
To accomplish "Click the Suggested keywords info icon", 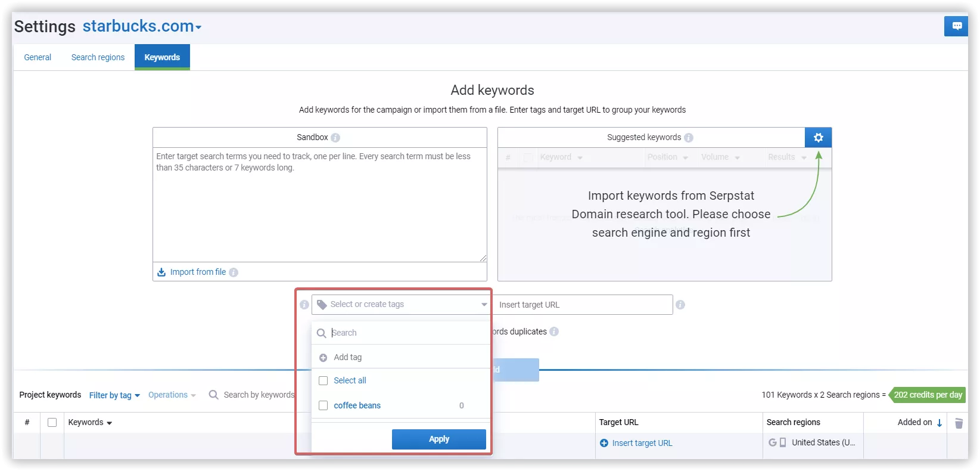I will (689, 138).
